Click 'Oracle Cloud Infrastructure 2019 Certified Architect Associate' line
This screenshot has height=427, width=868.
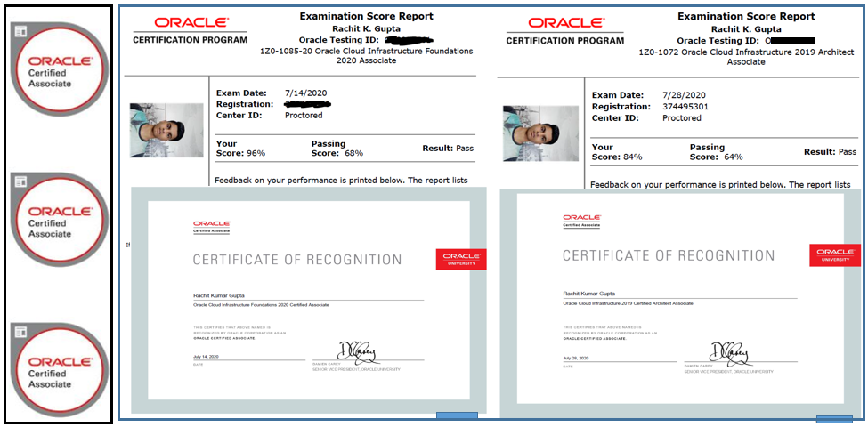[x=628, y=303]
